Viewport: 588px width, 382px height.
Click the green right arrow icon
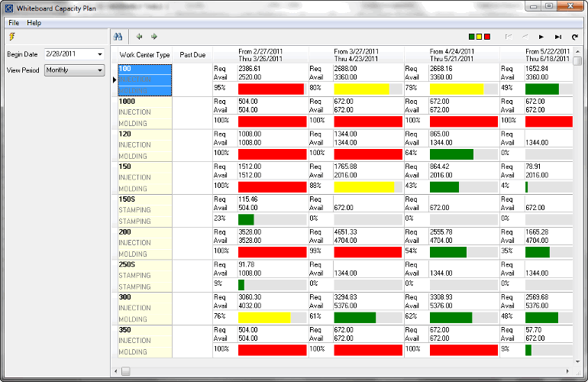tap(154, 36)
